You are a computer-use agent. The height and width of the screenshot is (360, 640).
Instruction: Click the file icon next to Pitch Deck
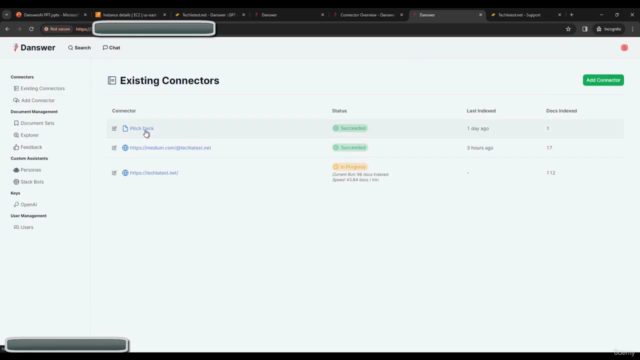point(125,128)
